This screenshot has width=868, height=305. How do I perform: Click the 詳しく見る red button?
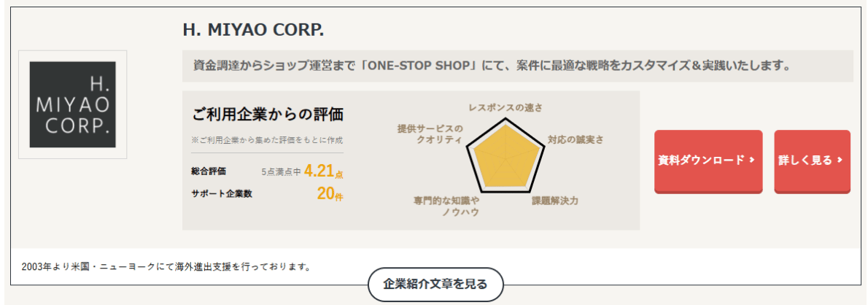812,162
